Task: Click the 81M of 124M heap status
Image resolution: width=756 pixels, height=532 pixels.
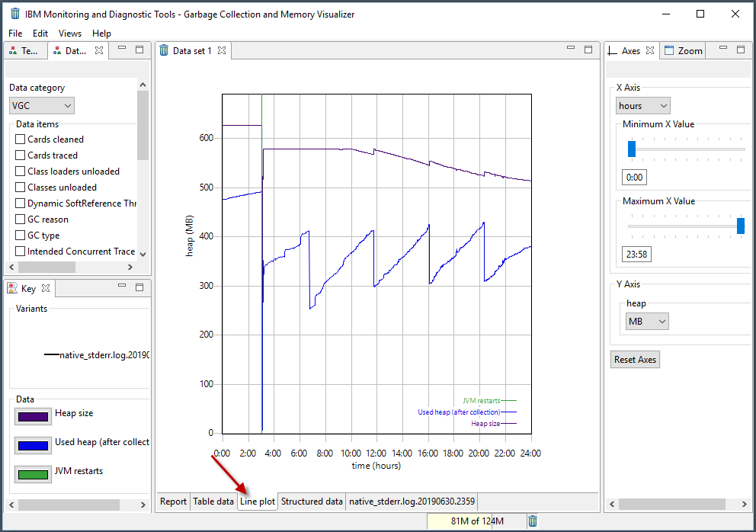Action: 476,521
